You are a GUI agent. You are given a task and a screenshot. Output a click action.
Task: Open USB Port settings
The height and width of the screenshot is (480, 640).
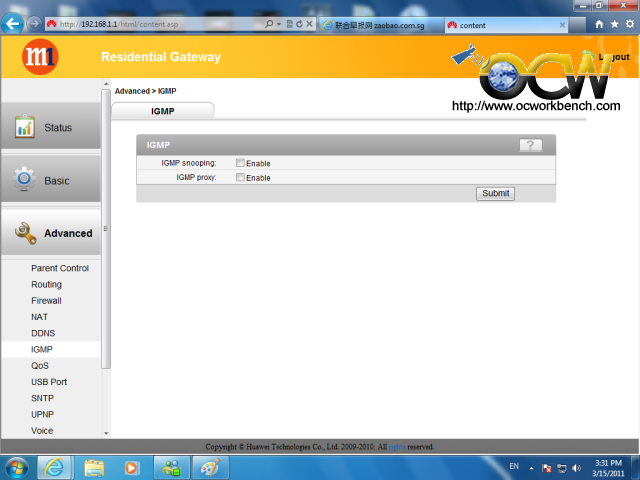[49, 382]
